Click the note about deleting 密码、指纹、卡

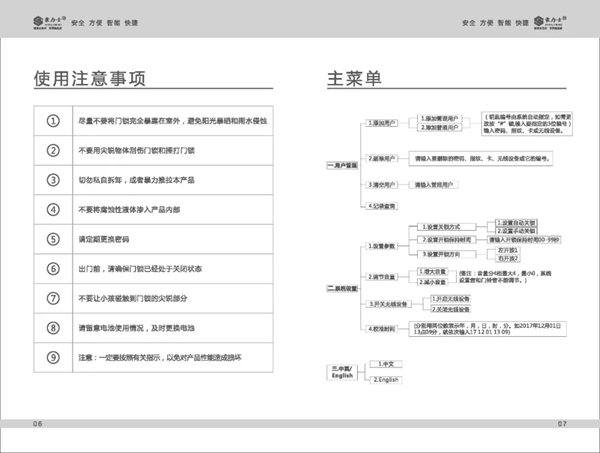(481, 158)
